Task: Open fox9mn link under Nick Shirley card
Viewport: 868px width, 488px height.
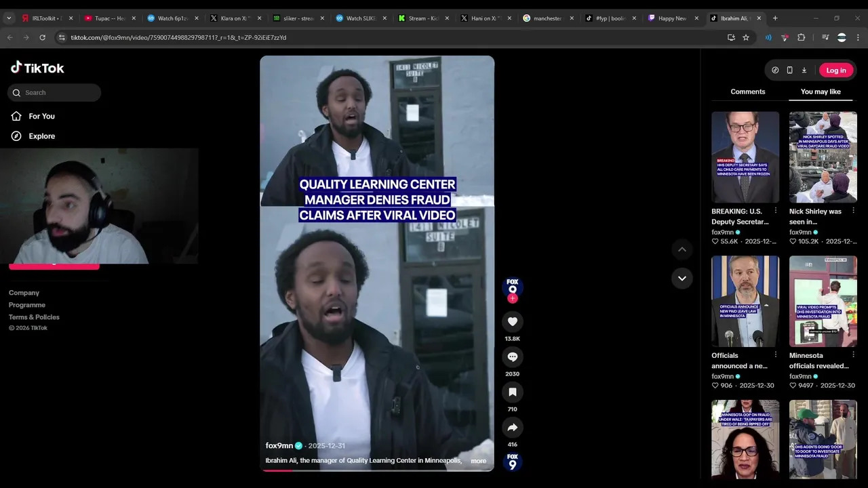Action: 800,232
